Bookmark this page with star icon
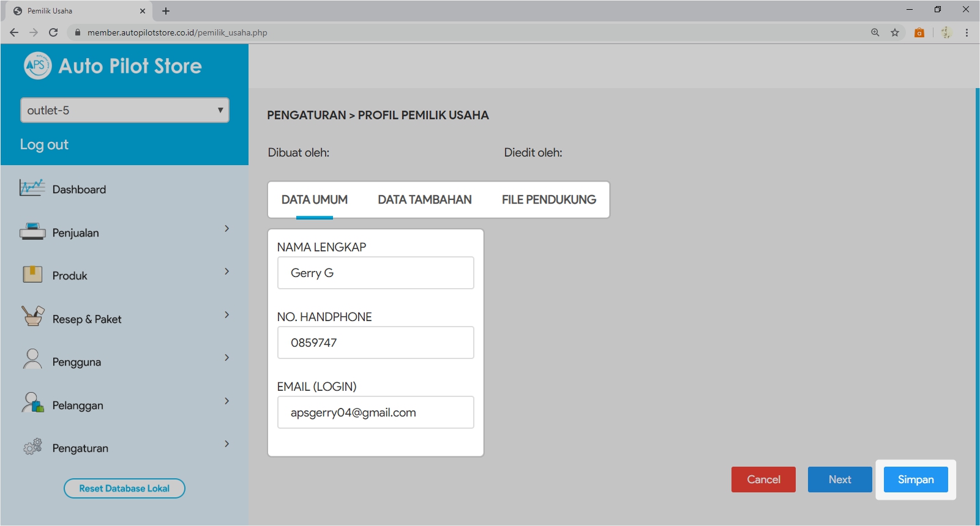This screenshot has width=980, height=526. click(x=895, y=32)
